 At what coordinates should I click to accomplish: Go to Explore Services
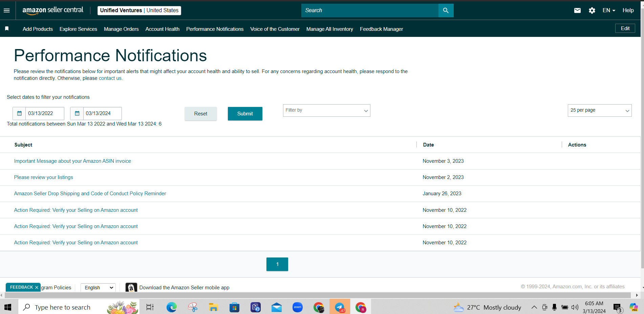tap(78, 29)
